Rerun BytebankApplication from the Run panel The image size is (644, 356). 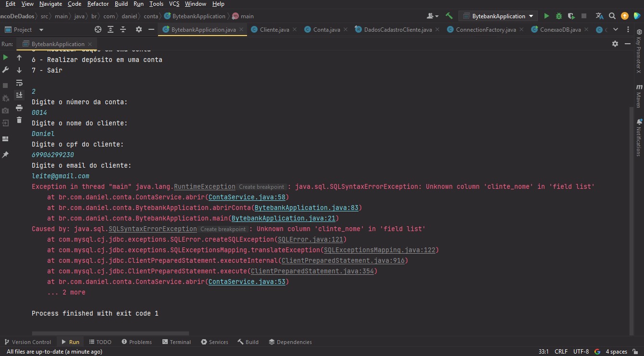click(x=5, y=58)
